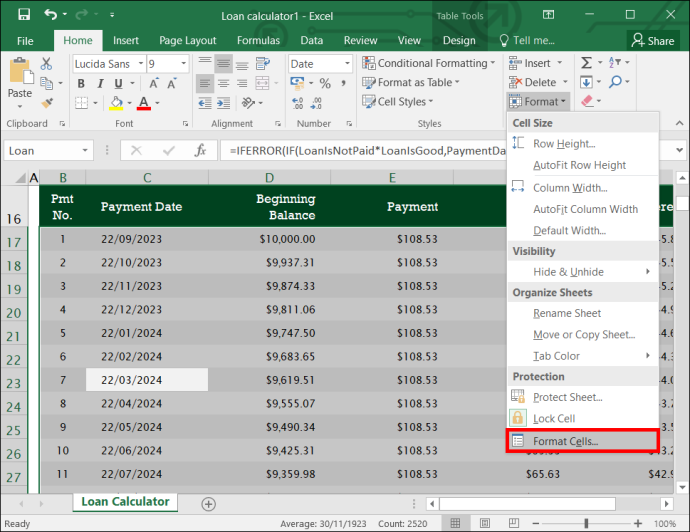Toggle Italic formatting
This screenshot has width=690, height=532.
pos(100,84)
